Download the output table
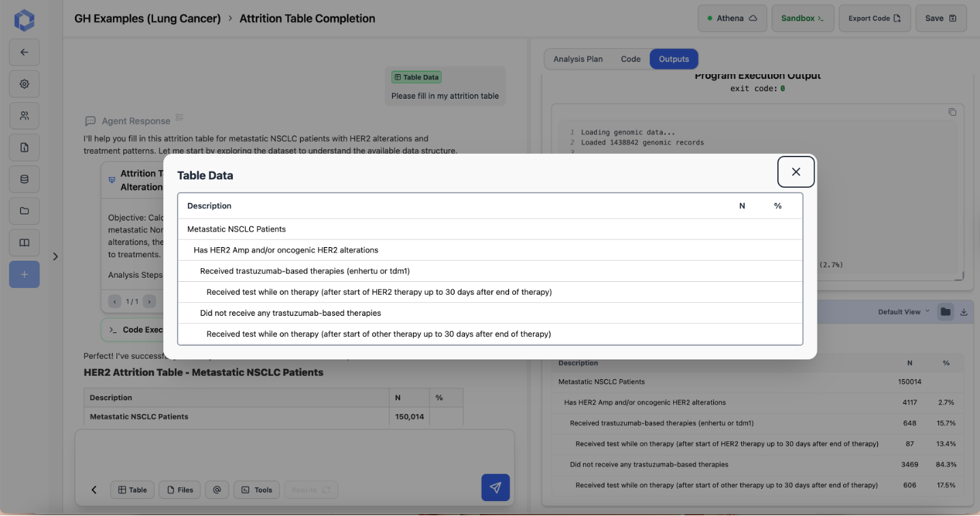 [964, 312]
